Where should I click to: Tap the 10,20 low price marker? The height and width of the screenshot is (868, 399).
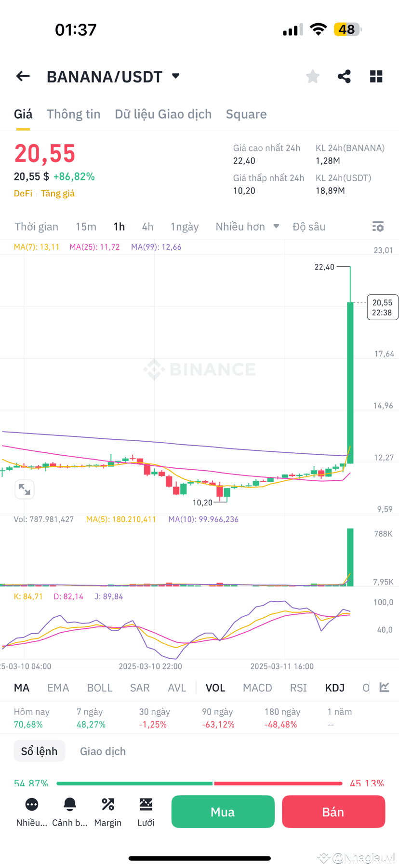click(x=202, y=502)
